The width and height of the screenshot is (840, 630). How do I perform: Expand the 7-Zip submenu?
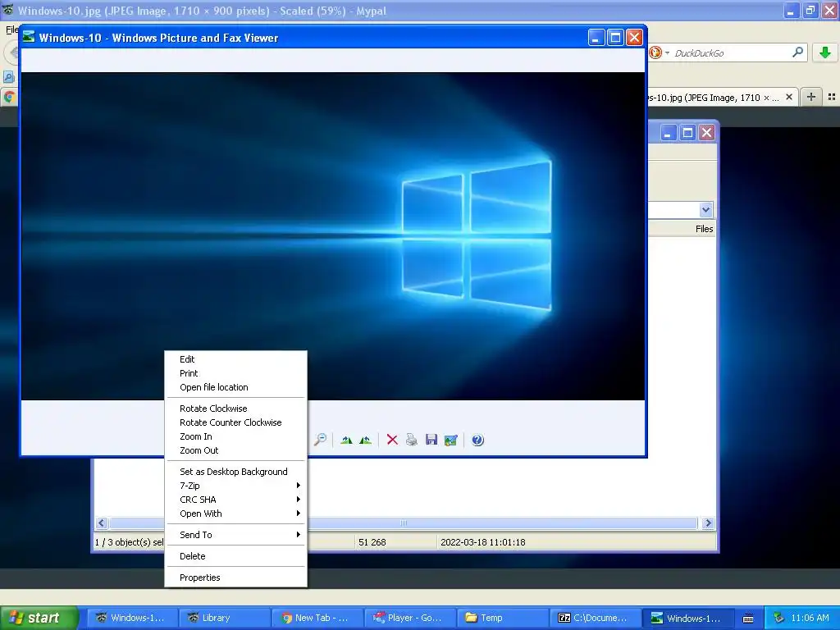[235, 486]
